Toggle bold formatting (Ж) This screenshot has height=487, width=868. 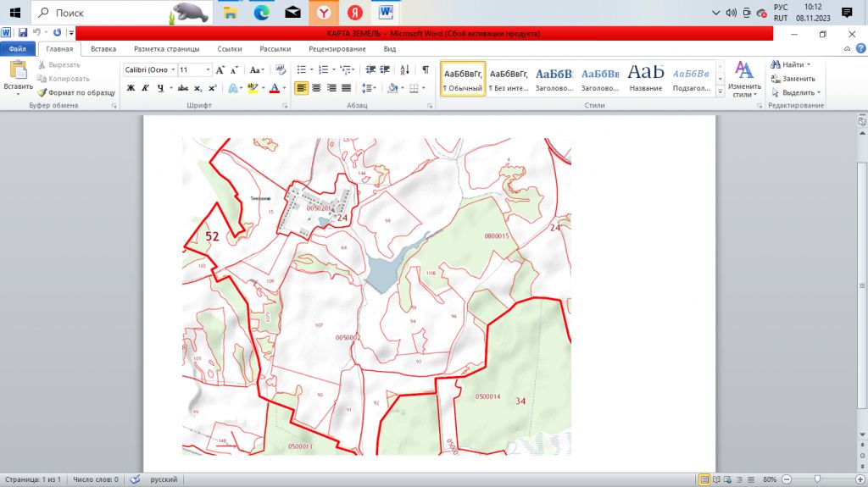click(x=131, y=88)
